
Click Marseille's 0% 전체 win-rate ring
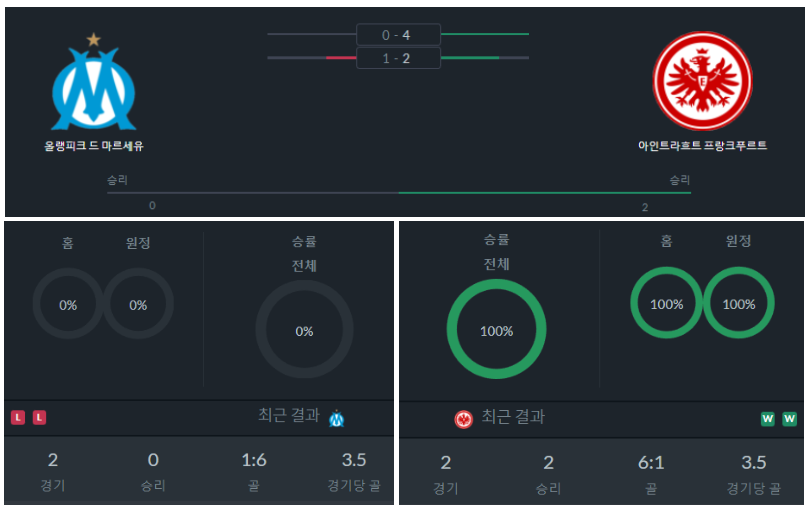(x=304, y=330)
